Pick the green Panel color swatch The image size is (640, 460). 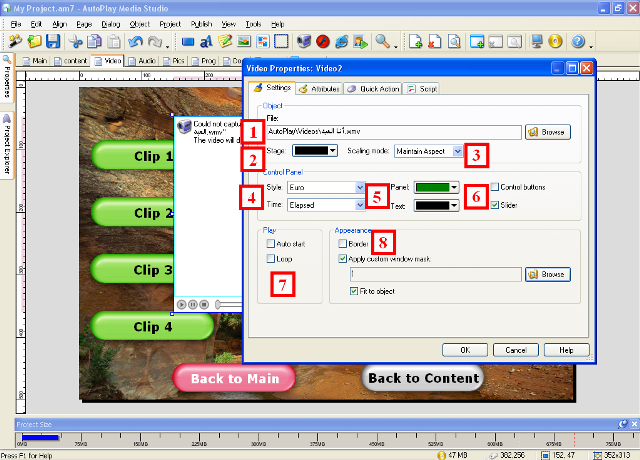[x=438, y=187]
